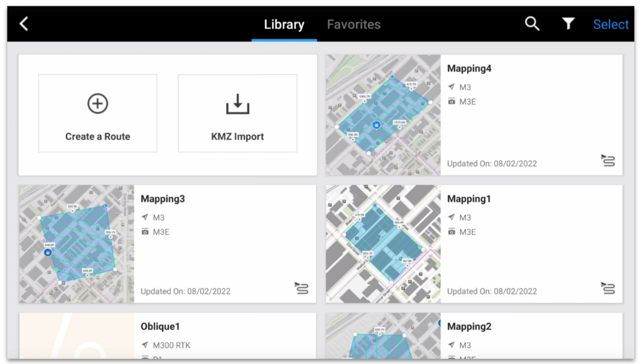The width and height of the screenshot is (642, 364).
Task: Open the Oblique1 route thumbnail
Action: (x=77, y=336)
